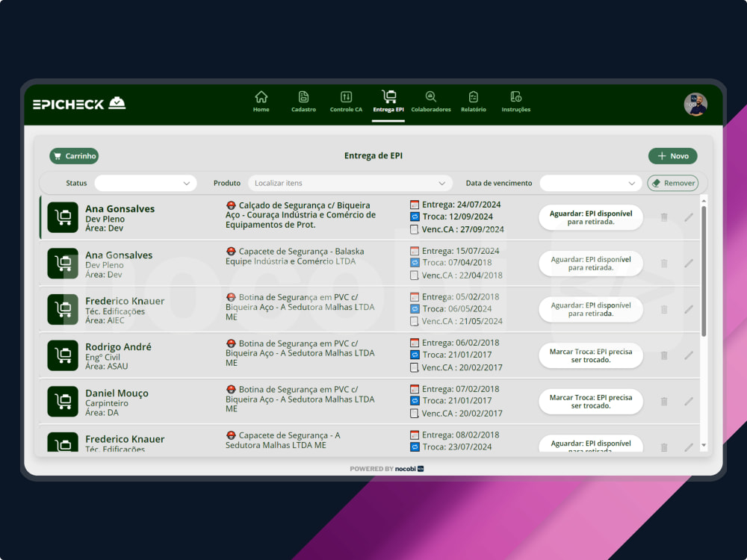
Task: Click document icon next to Venc.CA : 27/09/2024
Action: pyautogui.click(x=415, y=229)
